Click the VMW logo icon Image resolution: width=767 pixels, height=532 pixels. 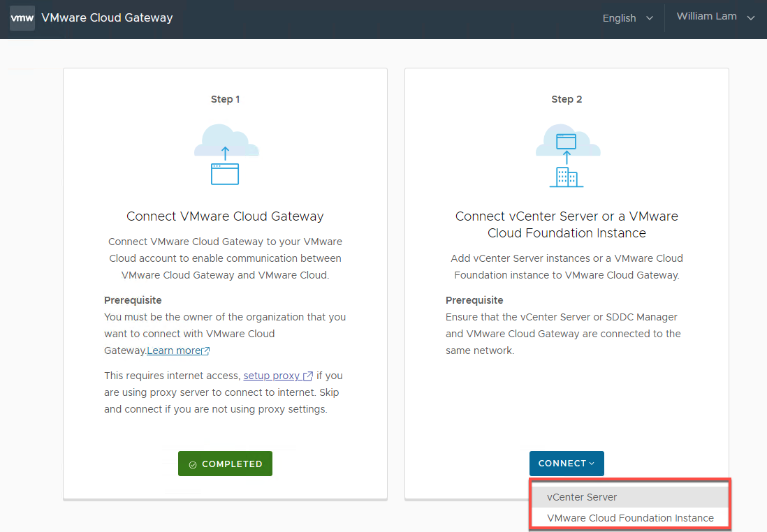21,17
